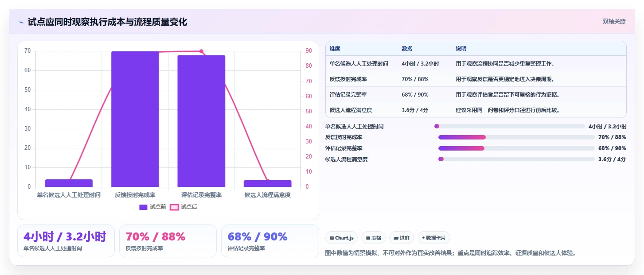Click table row label 反馈按时完成率
Image resolution: width=644 pixels, height=275 pixels.
pyautogui.click(x=348, y=79)
